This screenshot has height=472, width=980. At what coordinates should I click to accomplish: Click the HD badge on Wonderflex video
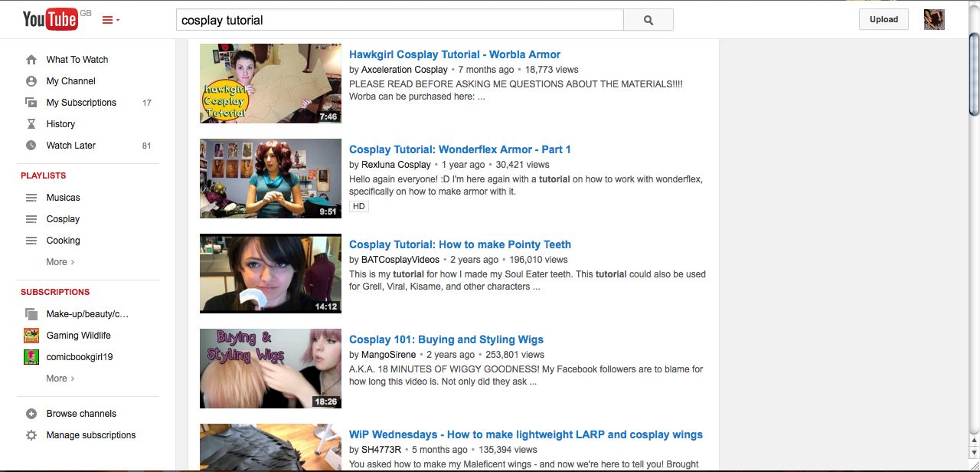click(x=359, y=207)
